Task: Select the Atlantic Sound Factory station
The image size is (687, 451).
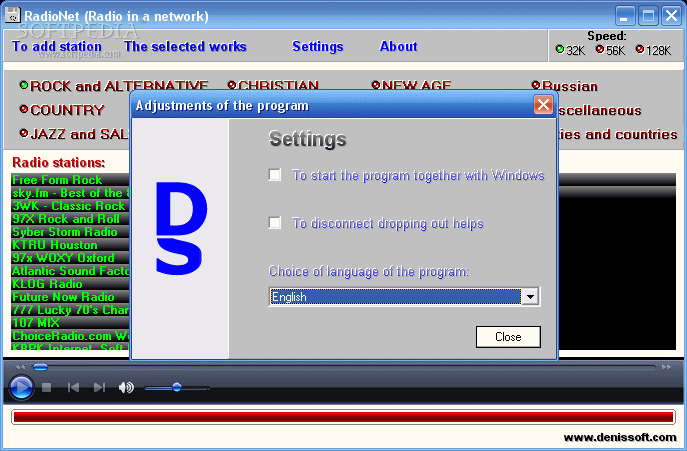Action: (71, 271)
